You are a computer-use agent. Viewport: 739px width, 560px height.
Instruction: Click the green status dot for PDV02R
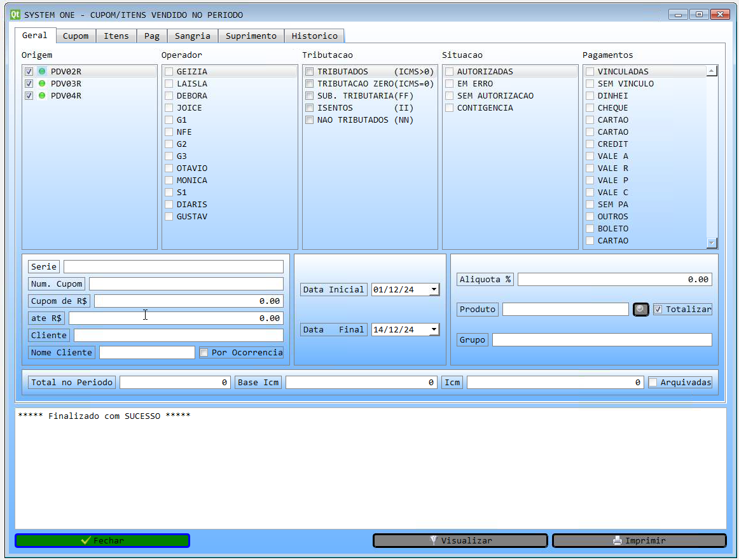(42, 72)
